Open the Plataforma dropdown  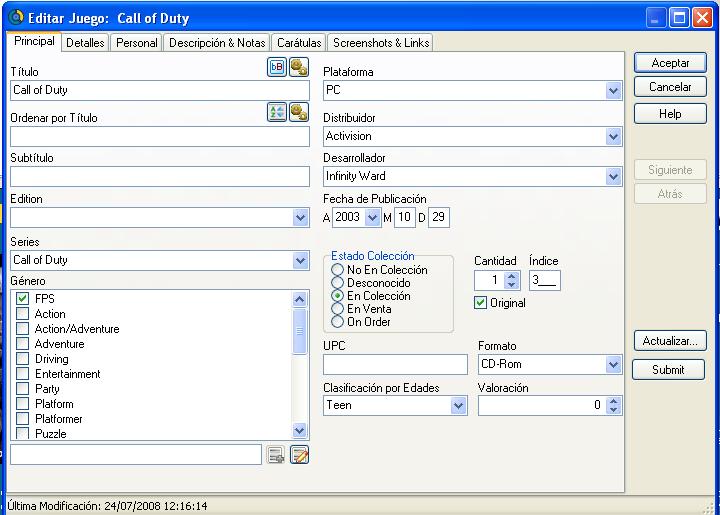(613, 90)
